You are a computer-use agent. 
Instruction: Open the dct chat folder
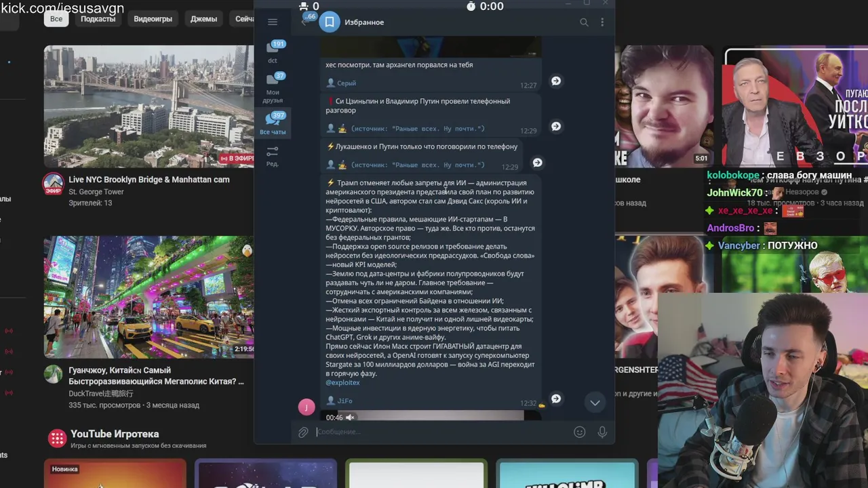[273, 52]
